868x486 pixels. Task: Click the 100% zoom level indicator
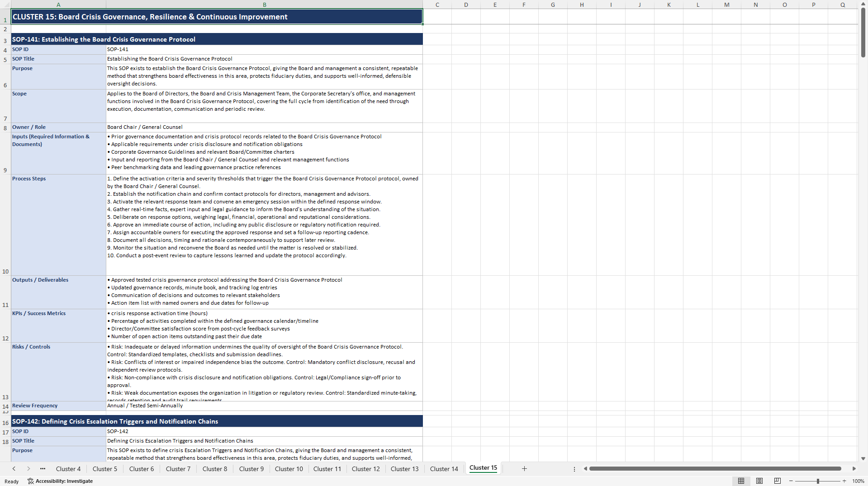(x=858, y=481)
